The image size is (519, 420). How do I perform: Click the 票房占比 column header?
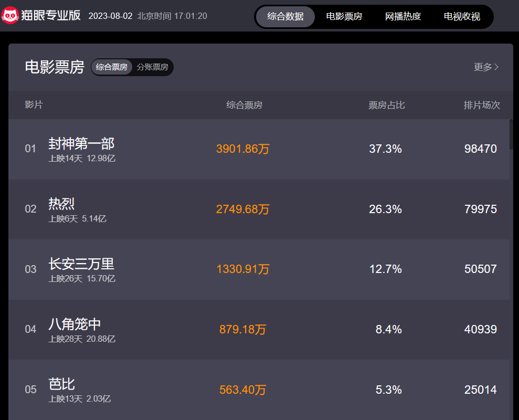tap(386, 105)
